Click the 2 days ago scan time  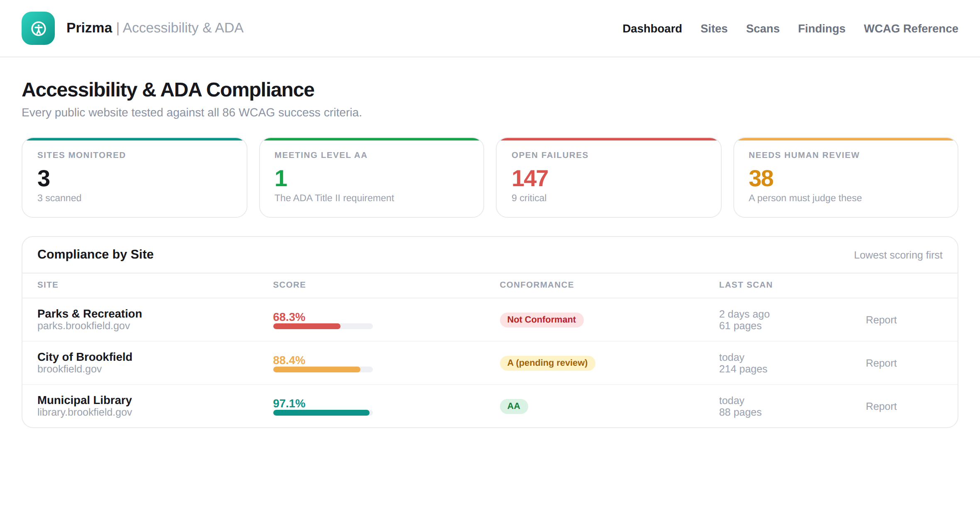[x=745, y=314]
